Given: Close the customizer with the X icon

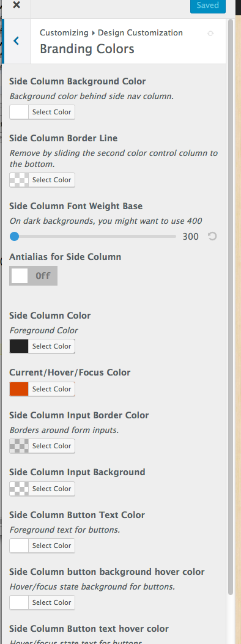Looking at the screenshot, I should (17, 6).
